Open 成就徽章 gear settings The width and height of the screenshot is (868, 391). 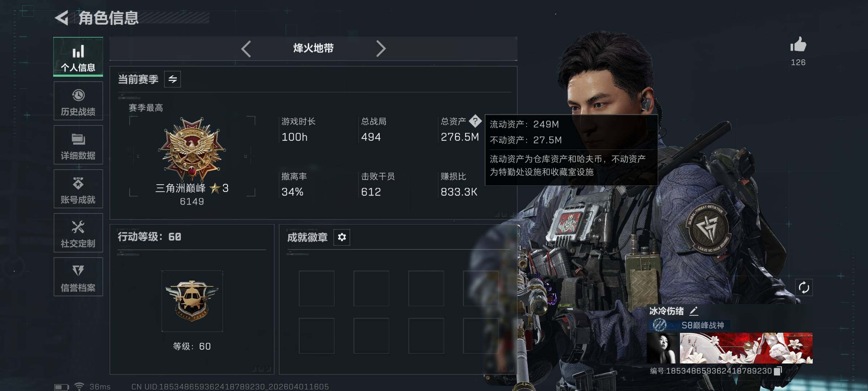coord(342,237)
